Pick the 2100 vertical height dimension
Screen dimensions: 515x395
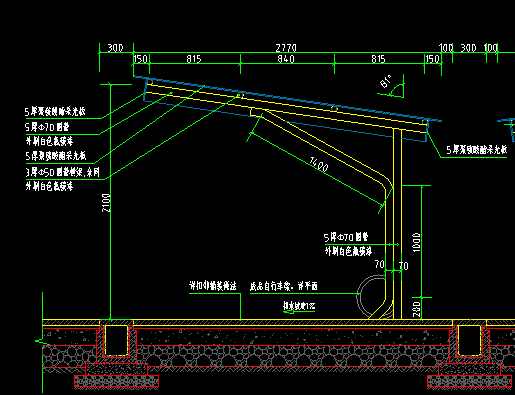click(106, 203)
